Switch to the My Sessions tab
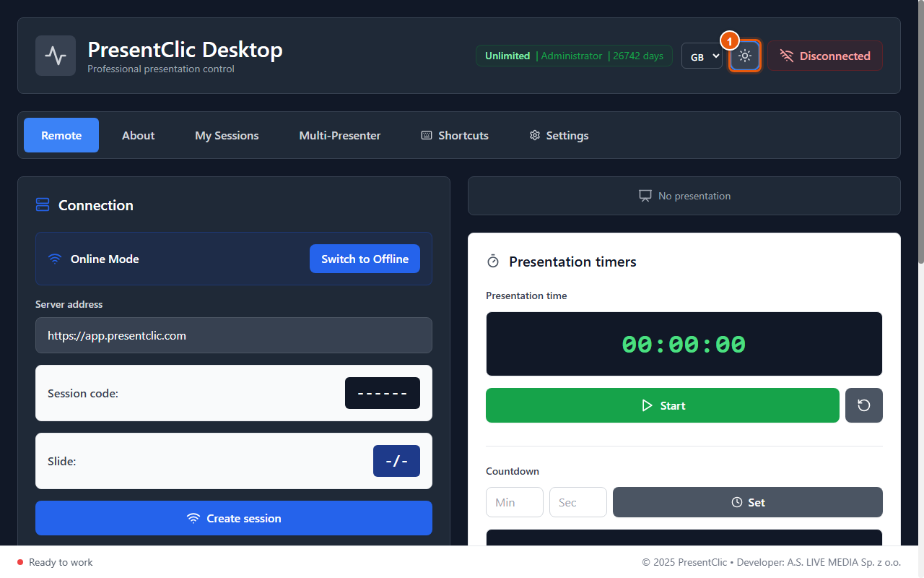This screenshot has height=578, width=924. [x=227, y=135]
